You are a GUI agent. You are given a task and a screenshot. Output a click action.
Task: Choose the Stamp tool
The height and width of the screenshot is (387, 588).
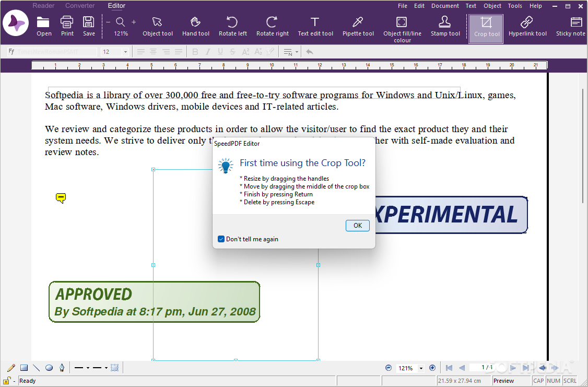point(445,26)
